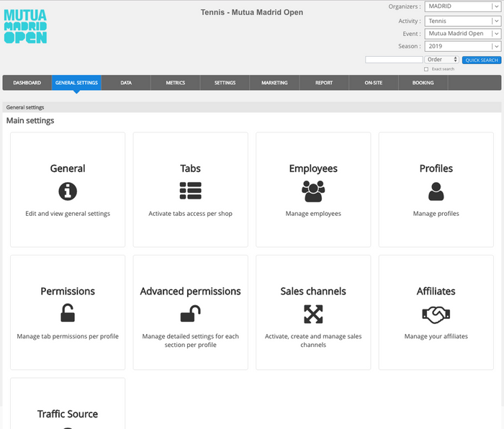
Task: Open Sales channels arrows icon
Action: (x=313, y=314)
